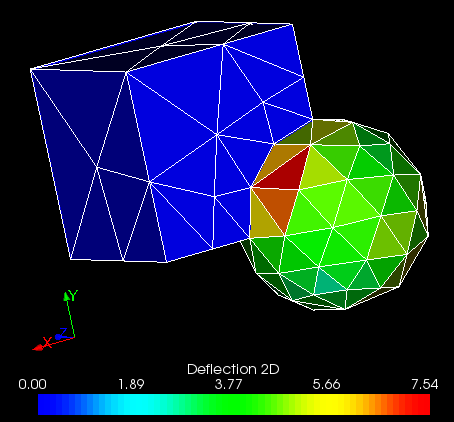This screenshot has height=422, width=454.
Task: Click the orientation axes triad origin
Action: (x=74, y=337)
